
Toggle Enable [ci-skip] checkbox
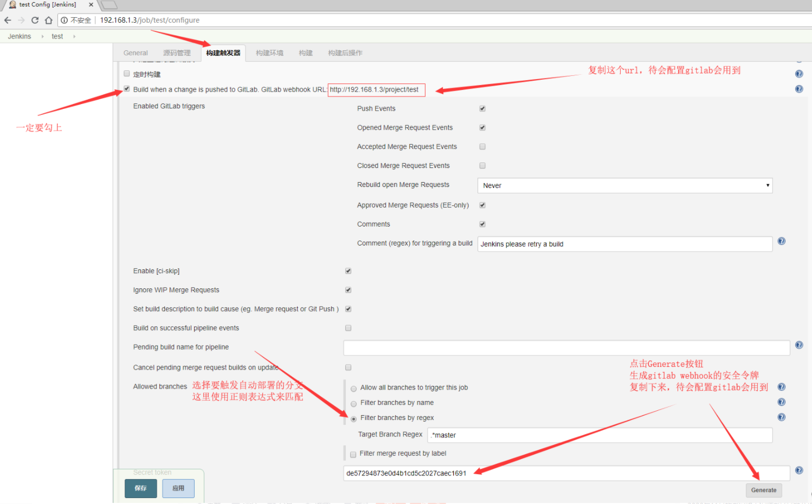(x=349, y=270)
